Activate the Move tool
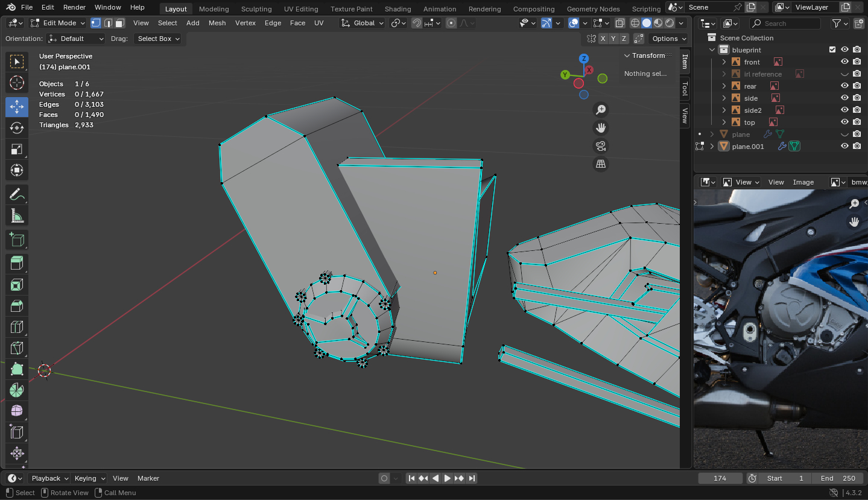Image resolution: width=868 pixels, height=500 pixels. pos(17,107)
